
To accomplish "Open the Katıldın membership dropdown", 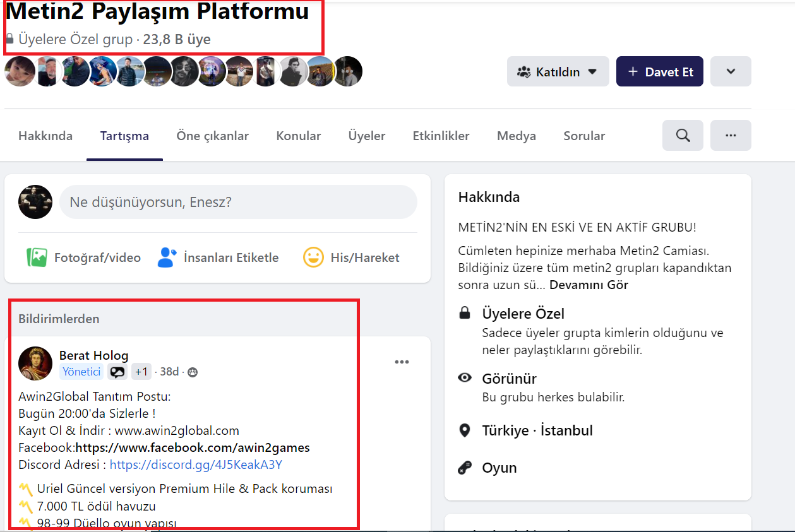I will coord(557,71).
